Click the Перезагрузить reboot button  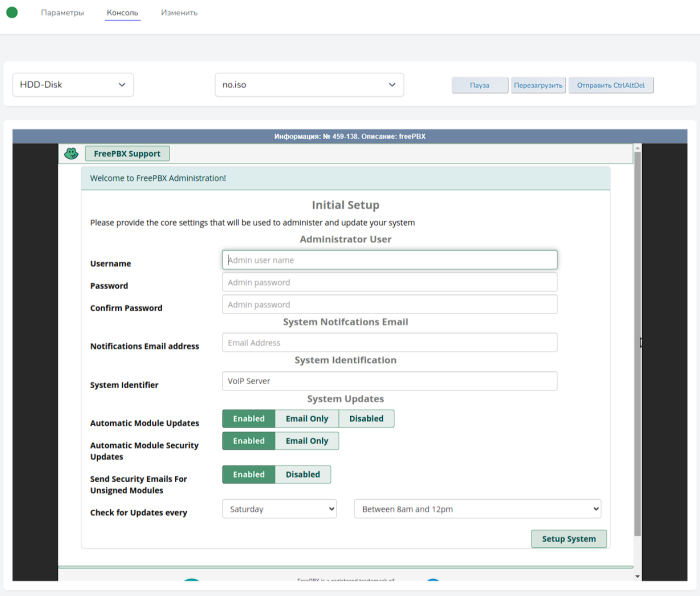click(538, 85)
